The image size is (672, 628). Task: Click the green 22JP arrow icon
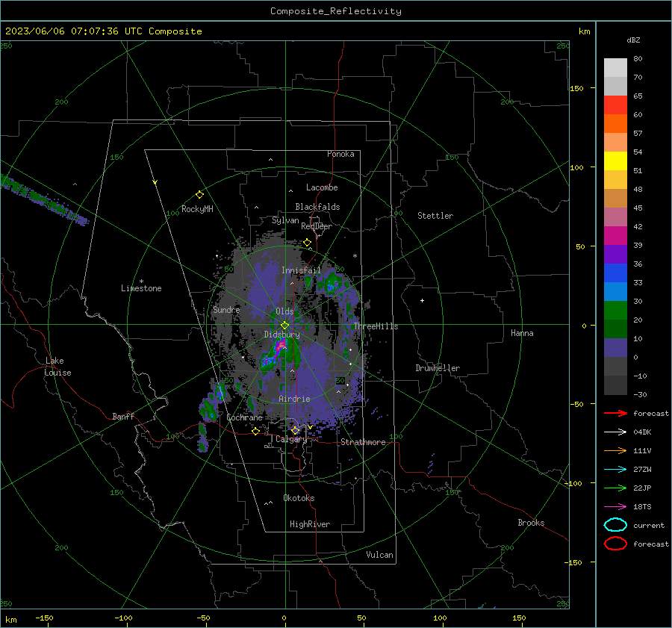coord(615,488)
